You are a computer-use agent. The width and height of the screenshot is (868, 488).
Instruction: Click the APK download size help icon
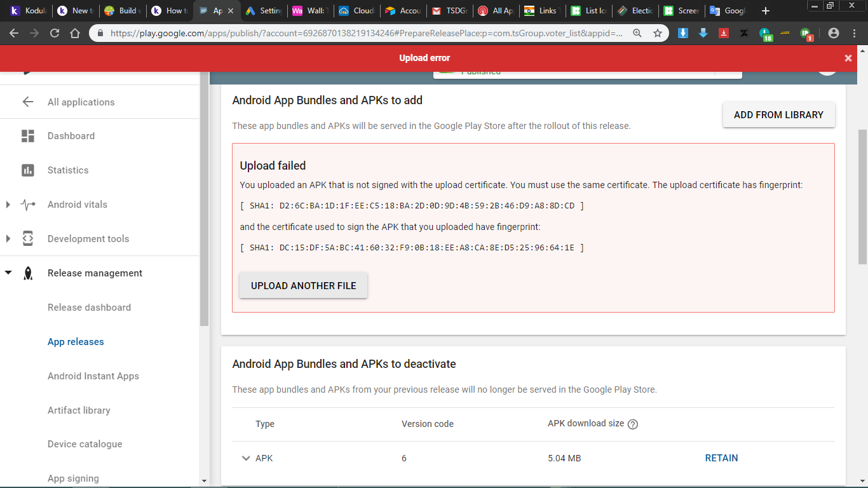(x=632, y=424)
